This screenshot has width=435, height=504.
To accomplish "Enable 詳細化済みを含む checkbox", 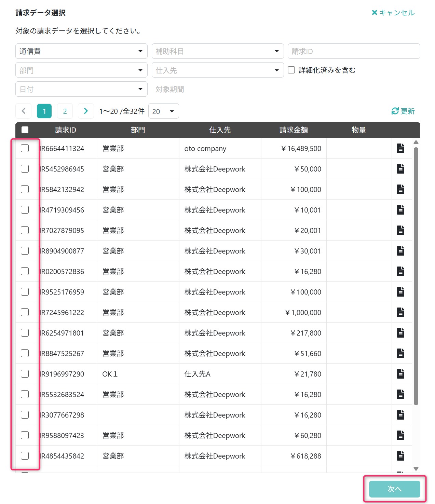I will 291,70.
